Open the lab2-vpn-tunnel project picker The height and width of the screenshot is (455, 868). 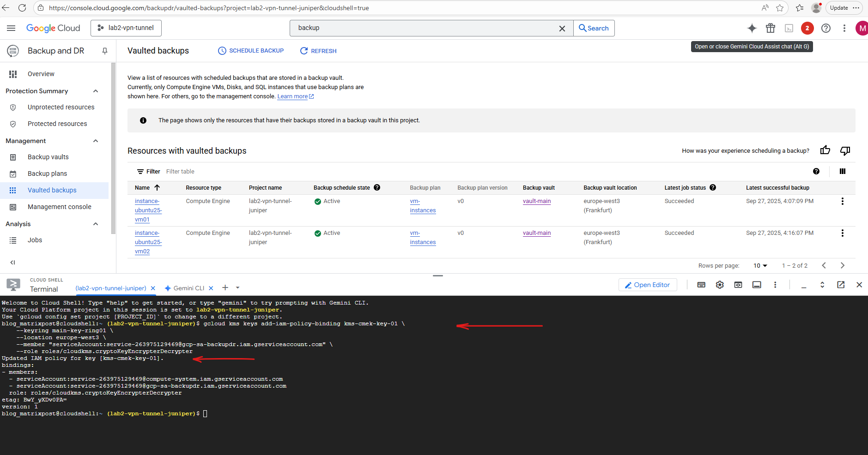[126, 28]
